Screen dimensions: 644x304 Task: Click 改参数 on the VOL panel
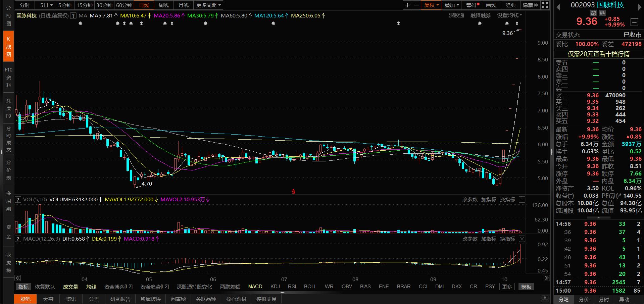(469, 200)
